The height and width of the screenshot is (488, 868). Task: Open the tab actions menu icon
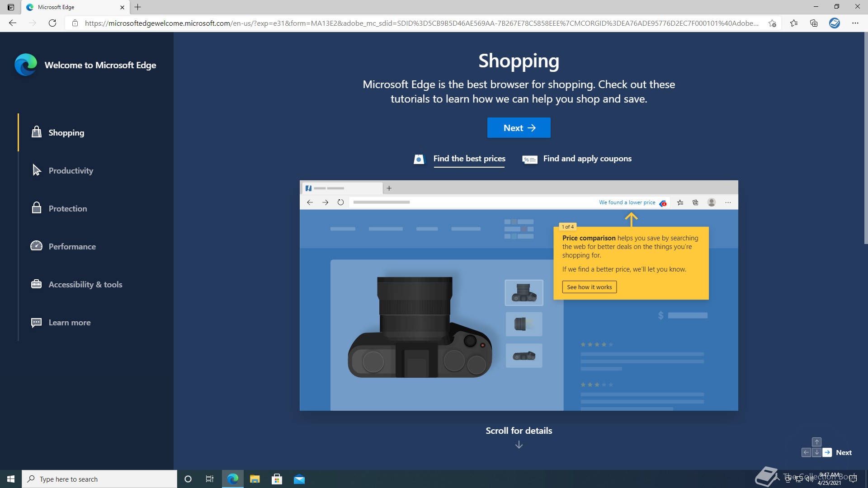point(11,7)
